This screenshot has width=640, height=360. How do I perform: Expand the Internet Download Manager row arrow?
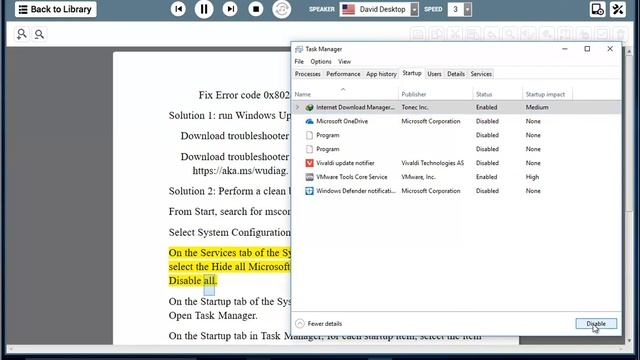coord(298,107)
